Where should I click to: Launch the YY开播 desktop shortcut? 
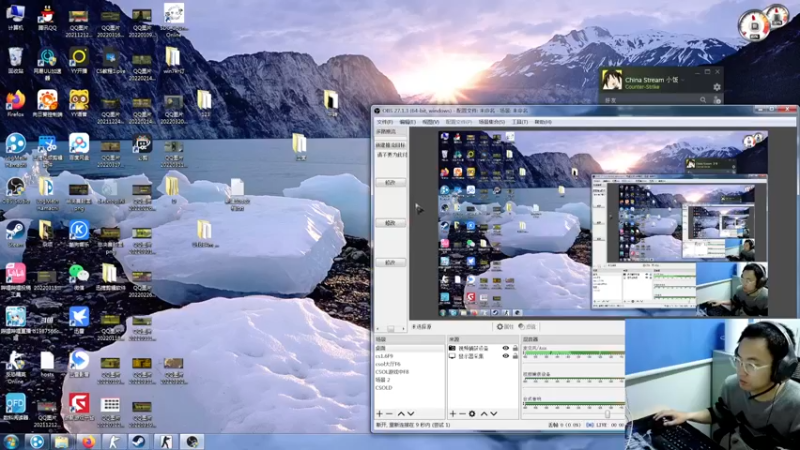pos(79,60)
